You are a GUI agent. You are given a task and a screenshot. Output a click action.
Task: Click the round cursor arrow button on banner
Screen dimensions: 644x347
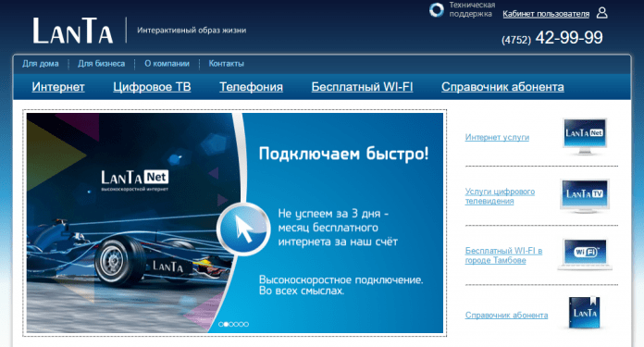(243, 229)
